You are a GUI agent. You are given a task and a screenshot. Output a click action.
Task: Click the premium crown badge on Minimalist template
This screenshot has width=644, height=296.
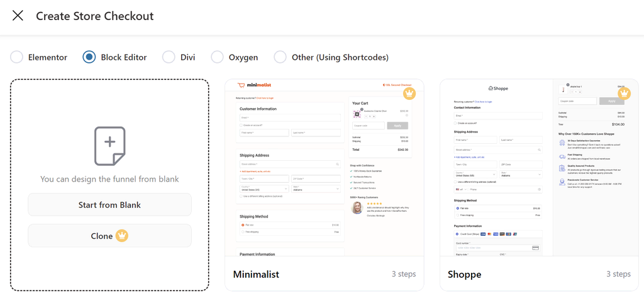[410, 93]
